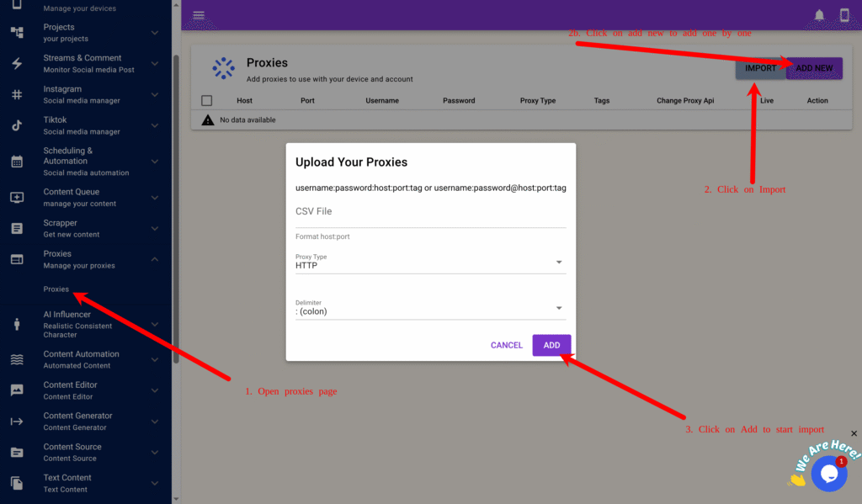Image resolution: width=862 pixels, height=504 pixels.
Task: Collapse the Proxies sidebar section chevron
Action: 155,259
